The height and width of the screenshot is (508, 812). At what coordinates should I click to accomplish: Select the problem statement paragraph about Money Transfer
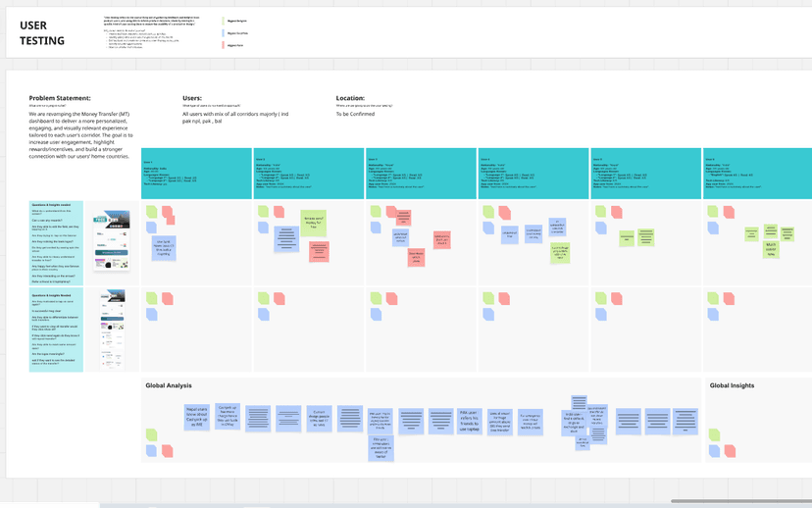coord(80,135)
